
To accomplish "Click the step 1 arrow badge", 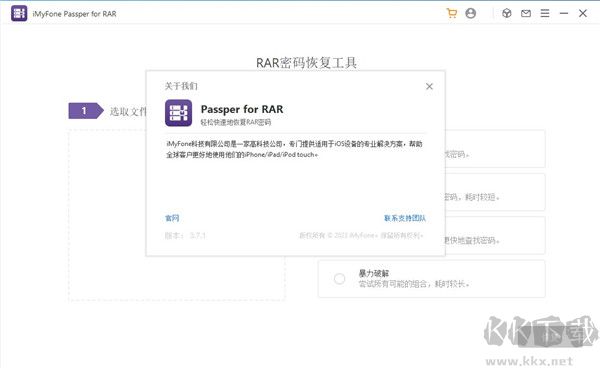I will 86,111.
